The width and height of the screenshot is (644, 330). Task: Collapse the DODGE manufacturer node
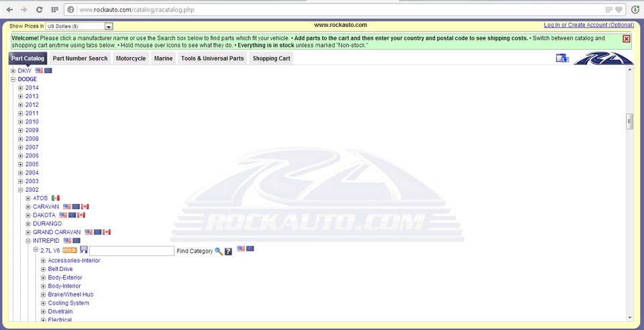click(13, 79)
